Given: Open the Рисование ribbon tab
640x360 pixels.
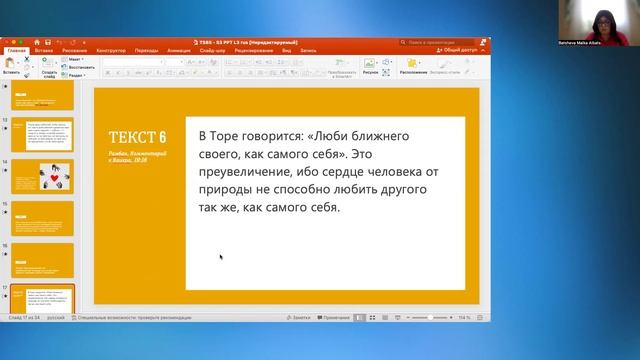Looking at the screenshot, I should [x=74, y=51].
